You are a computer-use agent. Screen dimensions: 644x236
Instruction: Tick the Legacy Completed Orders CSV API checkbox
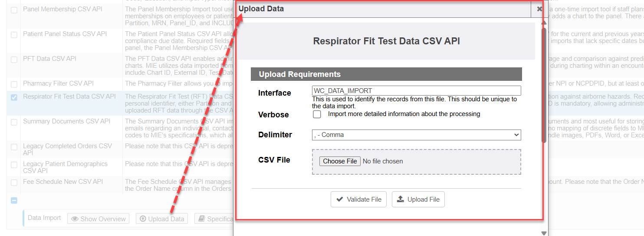tap(14, 147)
